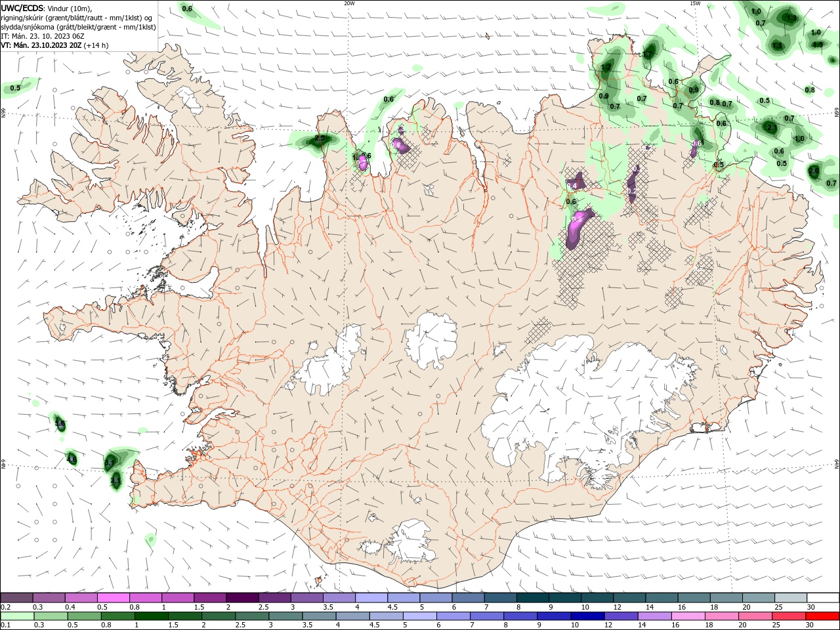This screenshot has width=840, height=630.
Task: Select the white snow swatch right of 30
Action: 823,598
